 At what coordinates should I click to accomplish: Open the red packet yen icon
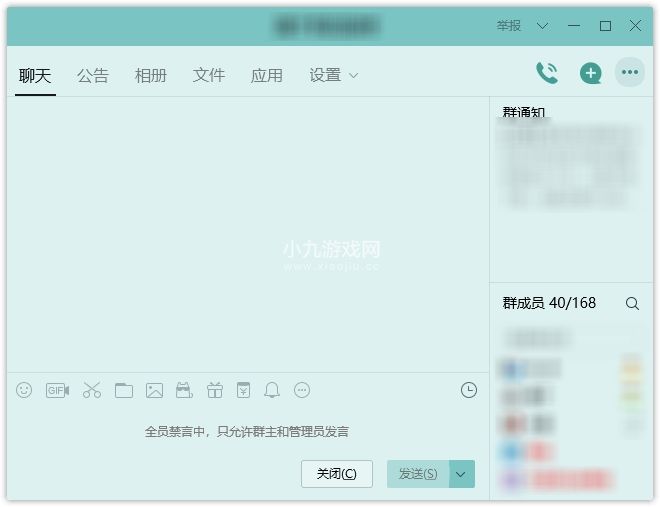point(243,390)
